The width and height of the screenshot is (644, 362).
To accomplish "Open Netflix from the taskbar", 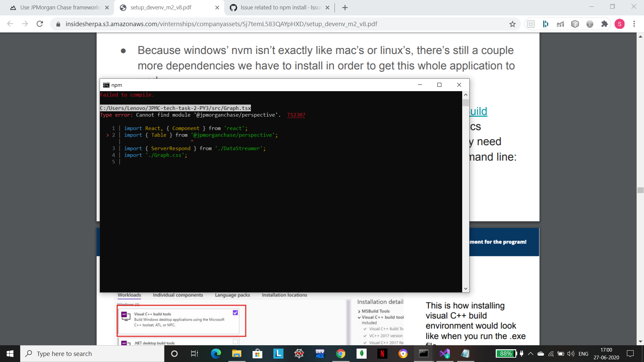I will click(382, 353).
